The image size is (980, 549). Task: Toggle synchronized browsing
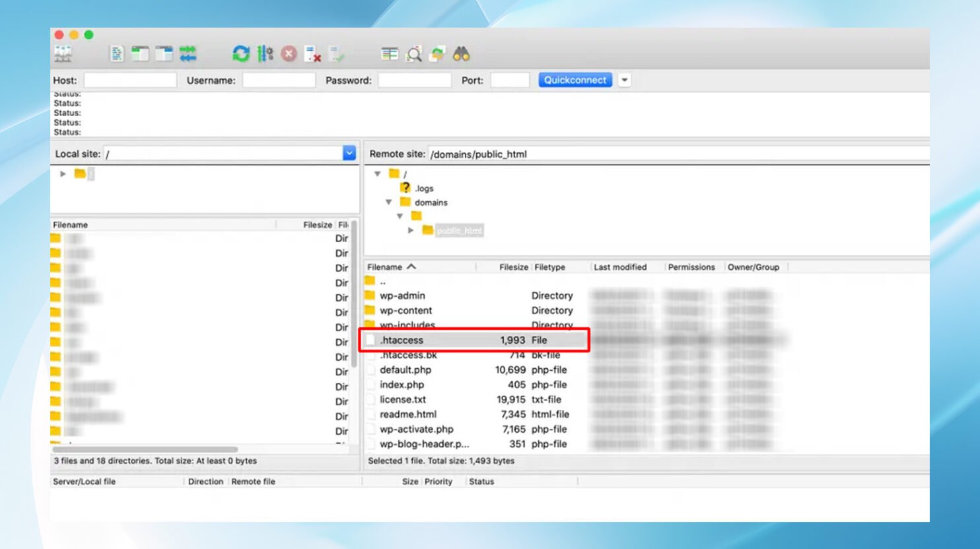(x=437, y=54)
